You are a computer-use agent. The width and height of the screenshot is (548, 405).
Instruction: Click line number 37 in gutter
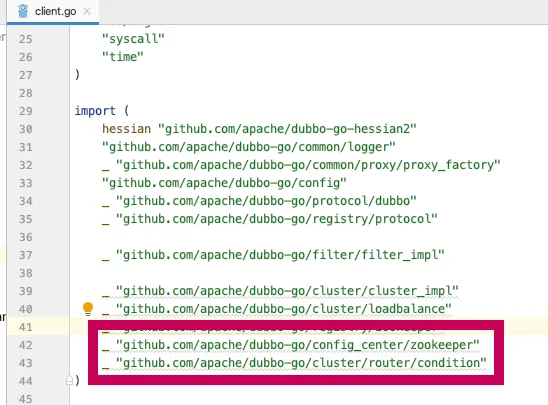pyautogui.click(x=26, y=255)
